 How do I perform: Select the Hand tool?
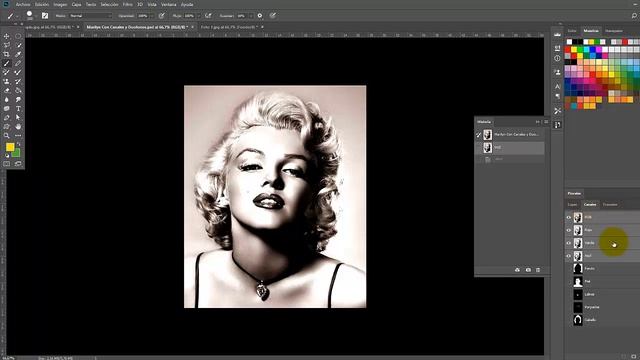(x=18, y=127)
